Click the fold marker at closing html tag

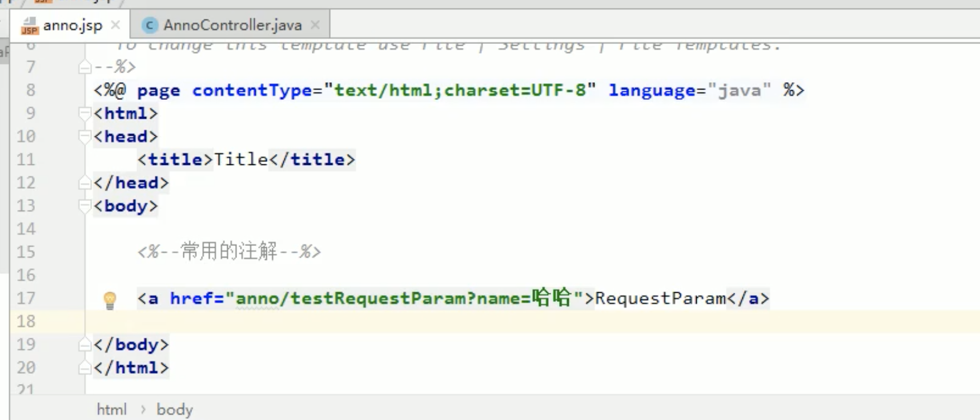[x=85, y=368]
